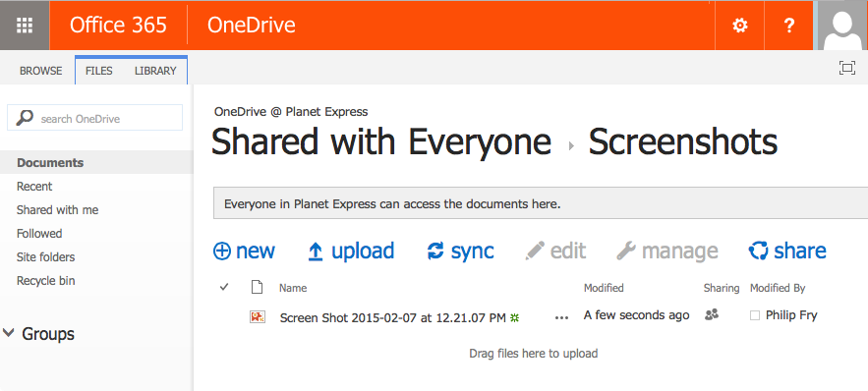Sort by the Modified By column header
The image size is (868, 391).
[778, 288]
